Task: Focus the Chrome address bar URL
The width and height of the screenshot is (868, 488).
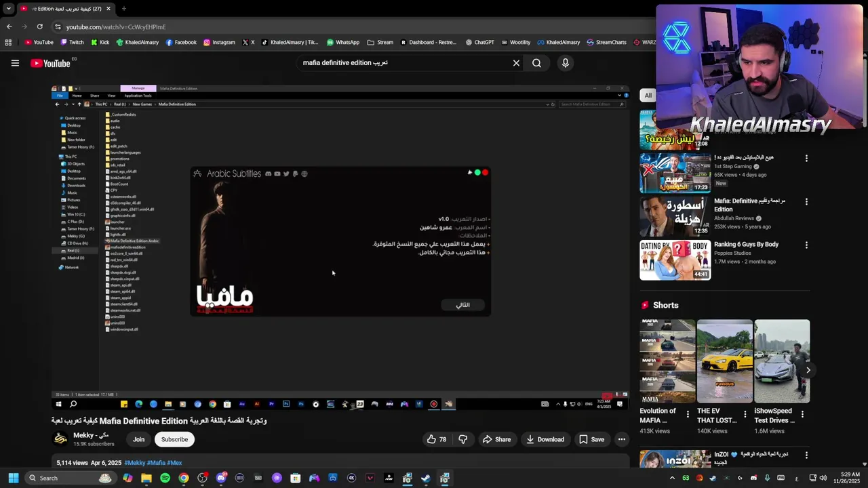Action: pos(116,27)
